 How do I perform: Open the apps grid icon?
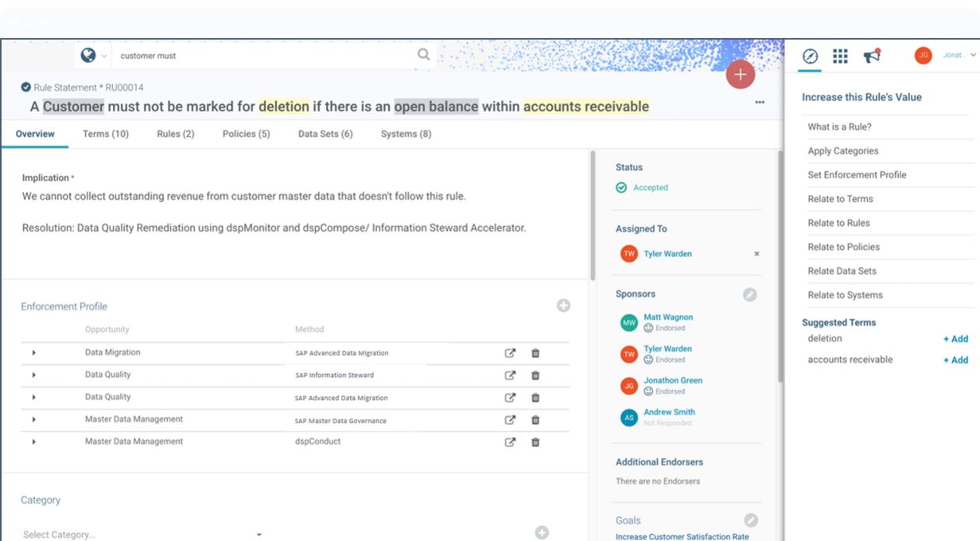click(840, 56)
